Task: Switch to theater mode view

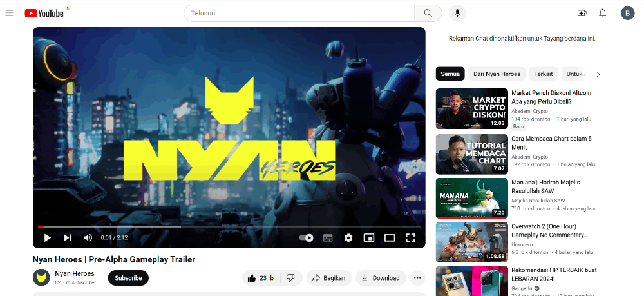Action: 390,238
